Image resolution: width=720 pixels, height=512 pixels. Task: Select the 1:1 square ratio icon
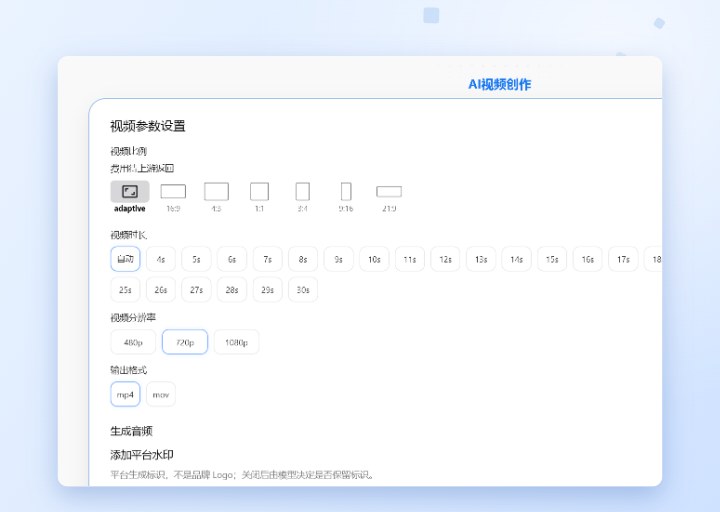pos(259,191)
